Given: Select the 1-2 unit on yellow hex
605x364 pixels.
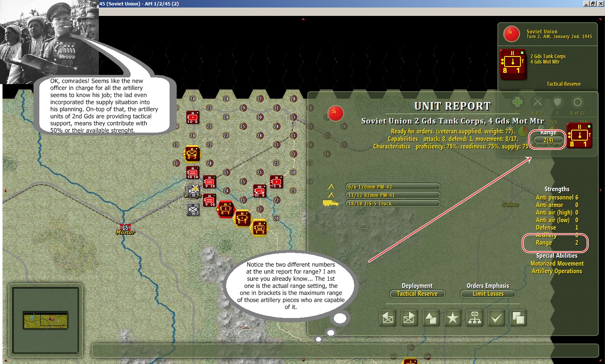Looking at the screenshot, I should (x=260, y=228).
